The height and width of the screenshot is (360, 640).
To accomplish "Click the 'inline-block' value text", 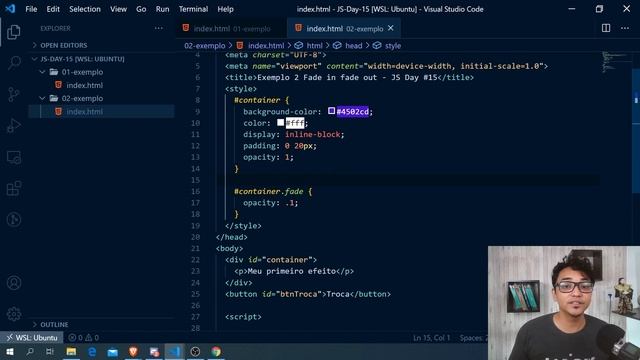I will tap(313, 134).
